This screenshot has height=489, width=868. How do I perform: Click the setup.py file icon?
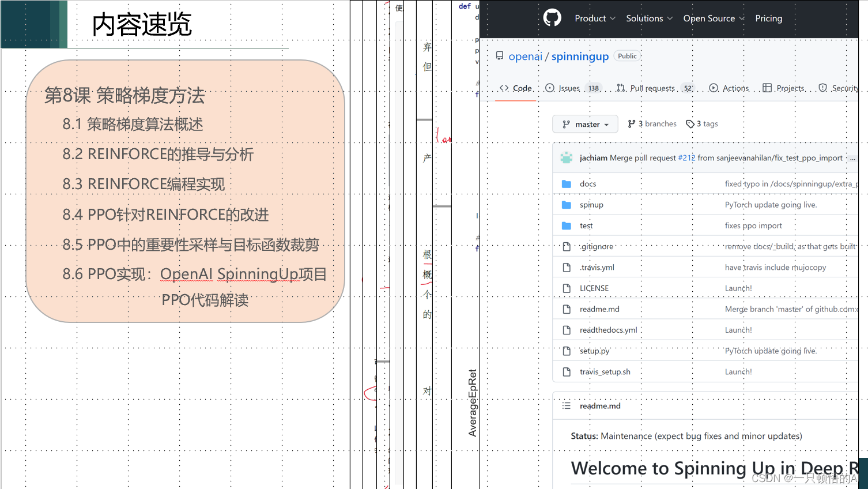click(x=567, y=351)
